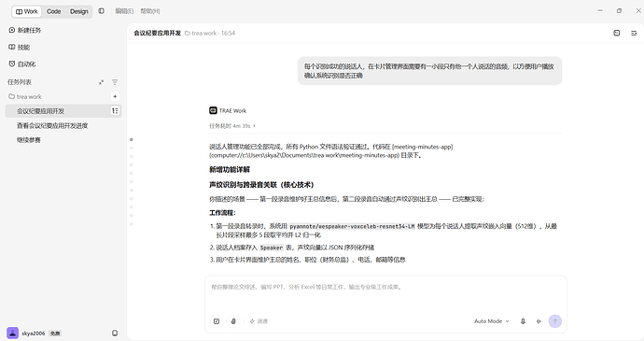Screen dimensions: 644x341
Task: Click the skya2006 username
Action: (x=33, y=334)
